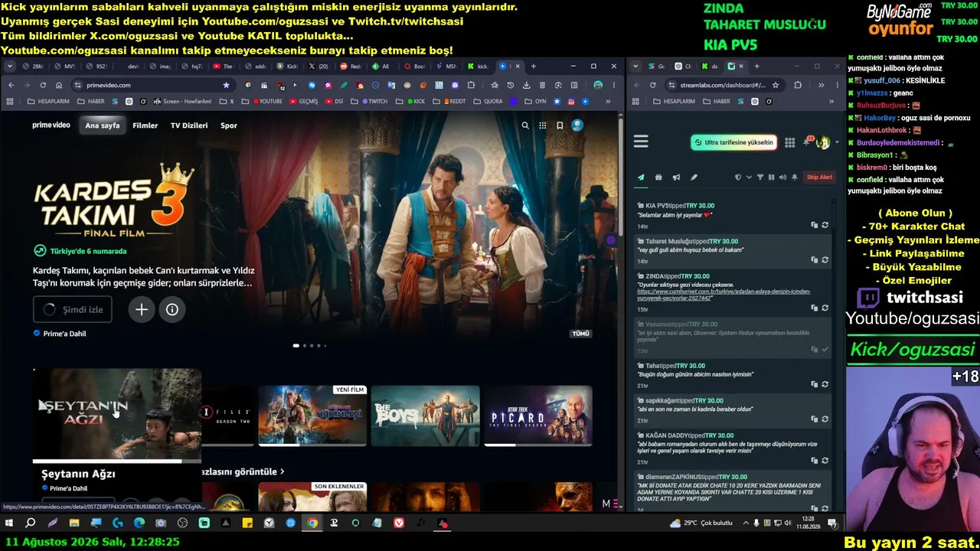
Task: Open the prime video logo link
Action: coord(51,126)
